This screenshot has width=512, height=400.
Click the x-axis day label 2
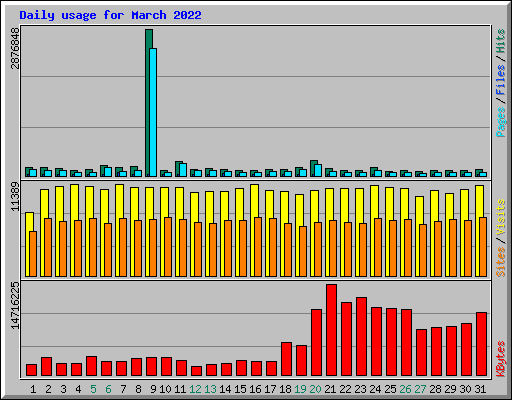click(48, 389)
